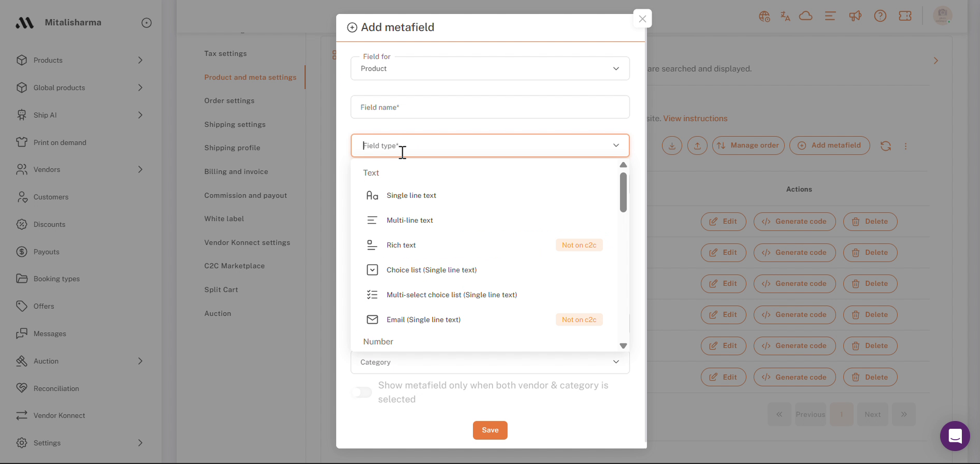Open the Field for Product dropdown
The width and height of the screenshot is (980, 464).
coord(490,69)
